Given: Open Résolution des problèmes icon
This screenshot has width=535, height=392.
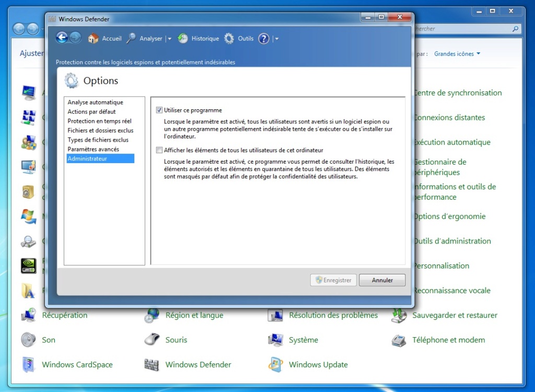Looking at the screenshot, I should point(275,315).
